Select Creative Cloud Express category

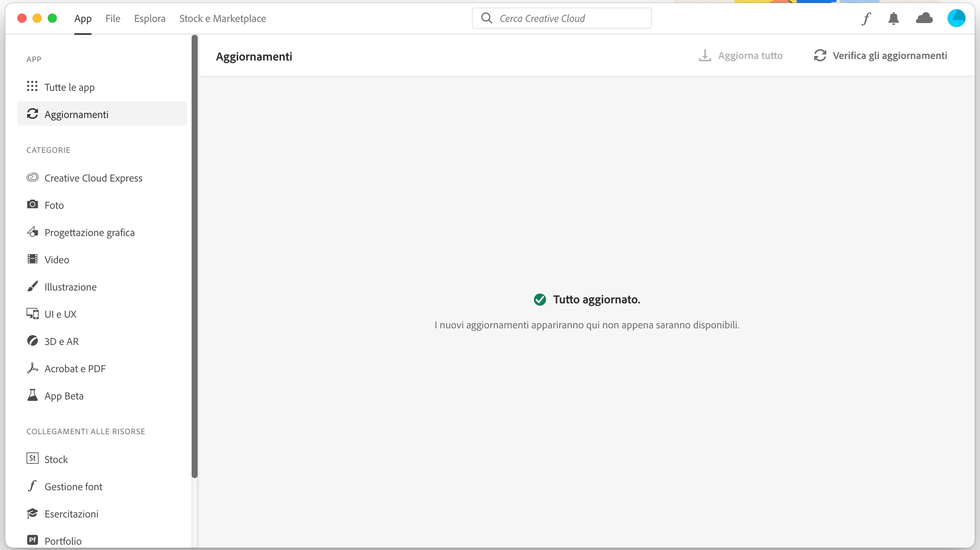point(93,178)
